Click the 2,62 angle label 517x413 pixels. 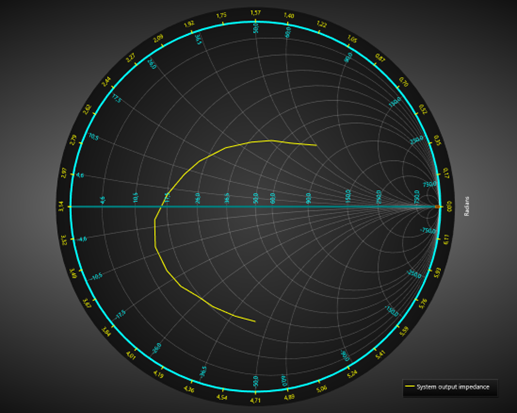point(87,109)
